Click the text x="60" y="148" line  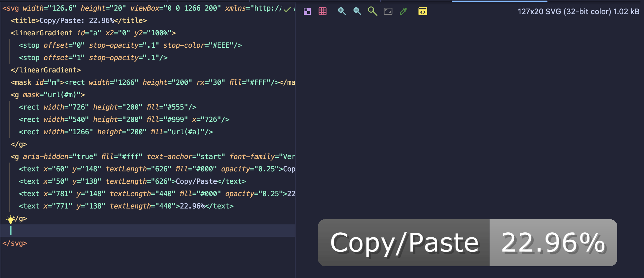click(x=157, y=169)
